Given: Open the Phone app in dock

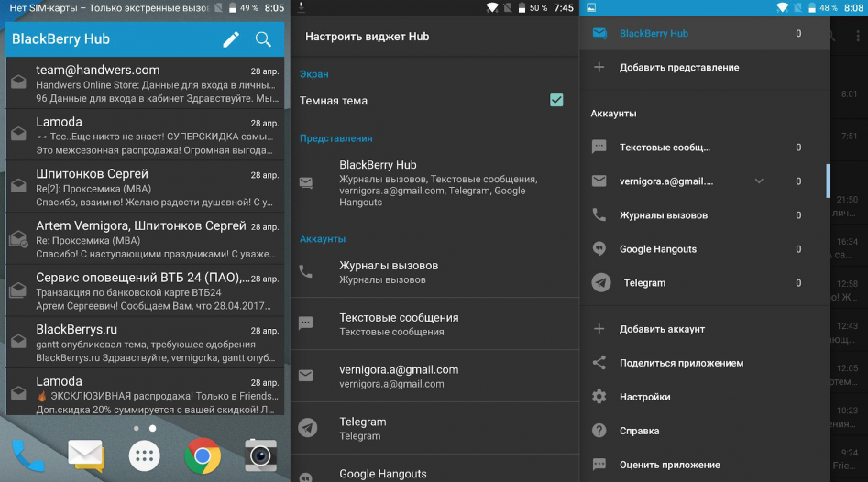Looking at the screenshot, I should point(27,455).
